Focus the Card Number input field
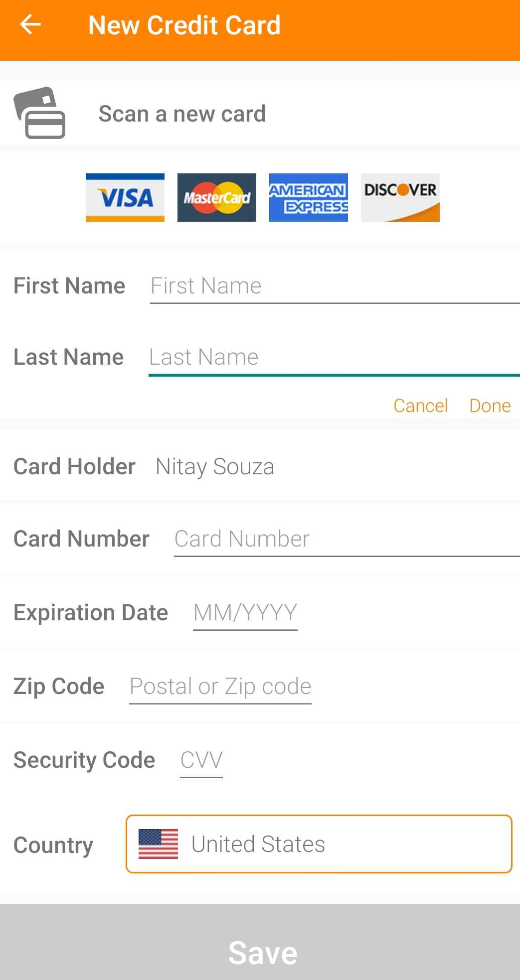The height and width of the screenshot is (980, 520). coord(347,539)
